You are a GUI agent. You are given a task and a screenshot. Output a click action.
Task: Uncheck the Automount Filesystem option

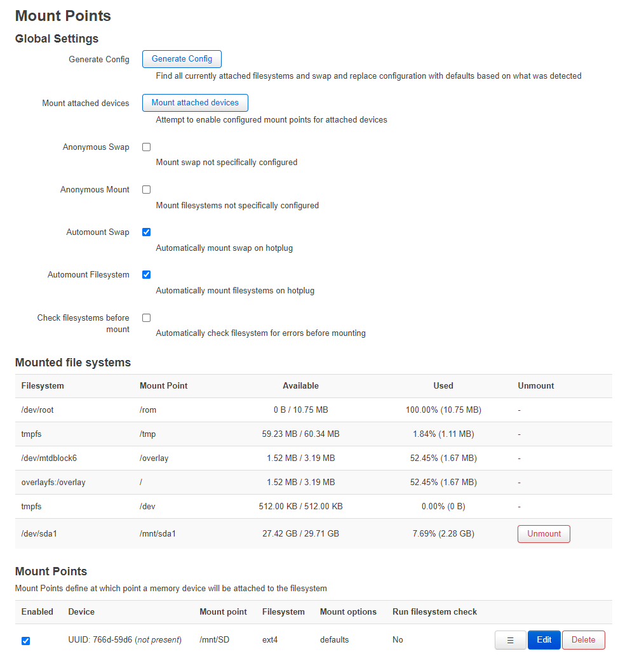pyautogui.click(x=146, y=275)
